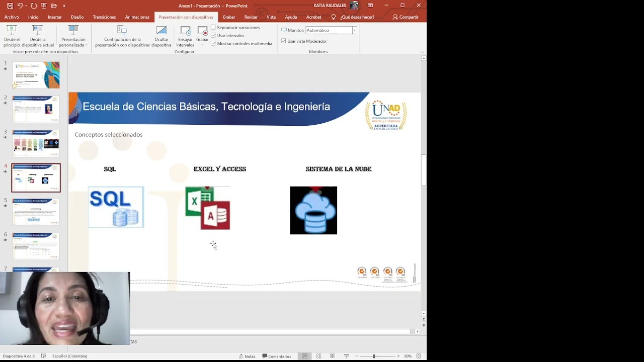Switch to the Vista tab
644x362 pixels.
(x=271, y=17)
